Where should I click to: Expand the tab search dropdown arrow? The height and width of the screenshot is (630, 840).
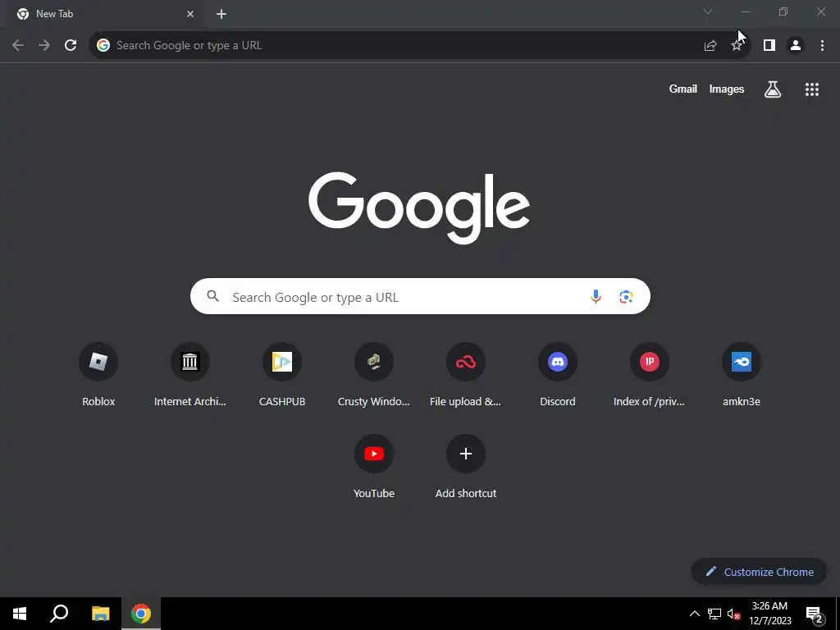click(708, 11)
